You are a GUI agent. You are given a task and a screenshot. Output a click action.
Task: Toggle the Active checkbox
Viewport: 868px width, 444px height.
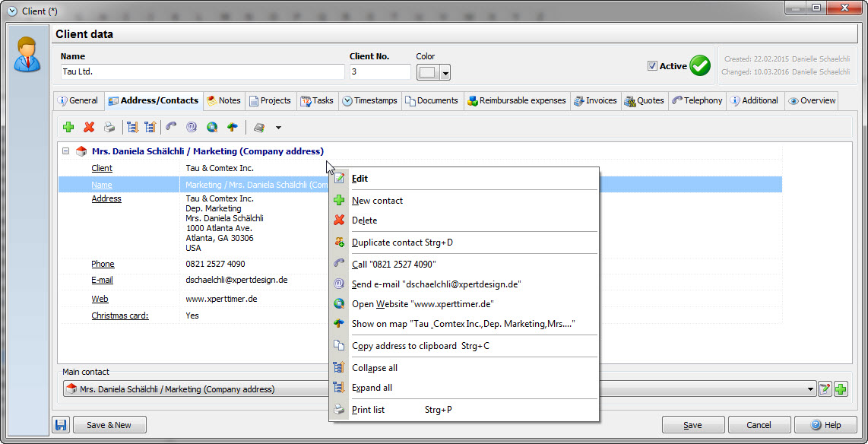point(652,66)
